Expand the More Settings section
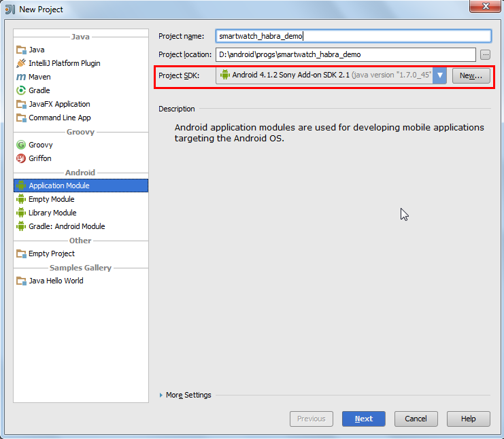Viewport: 504px width, 439px height. 186,395
